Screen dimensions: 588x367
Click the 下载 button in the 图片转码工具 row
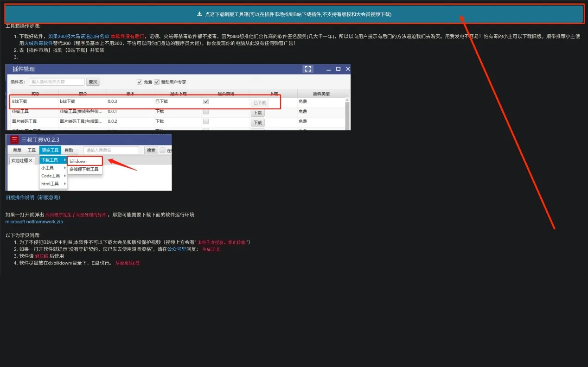pyautogui.click(x=258, y=123)
